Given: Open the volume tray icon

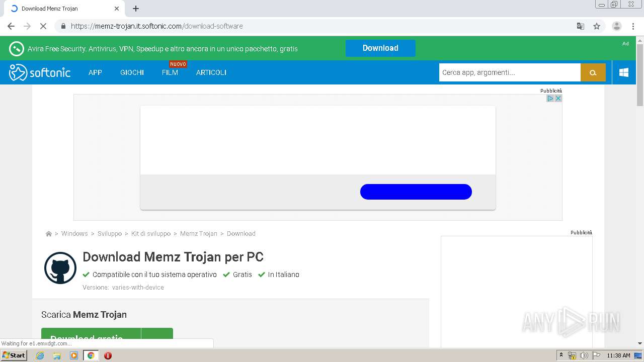Looking at the screenshot, I should (x=584, y=355).
